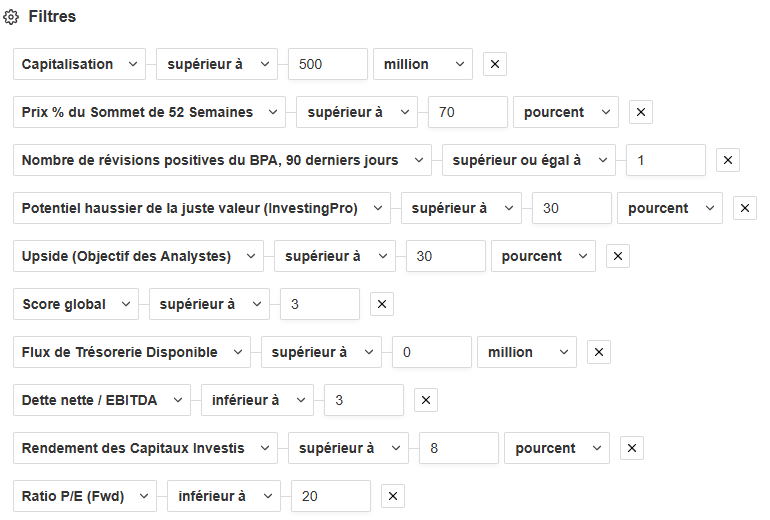Edit the Ratio P/E value field showing 20
Image resolution: width=770 pixels, height=520 pixels.
tap(330, 496)
